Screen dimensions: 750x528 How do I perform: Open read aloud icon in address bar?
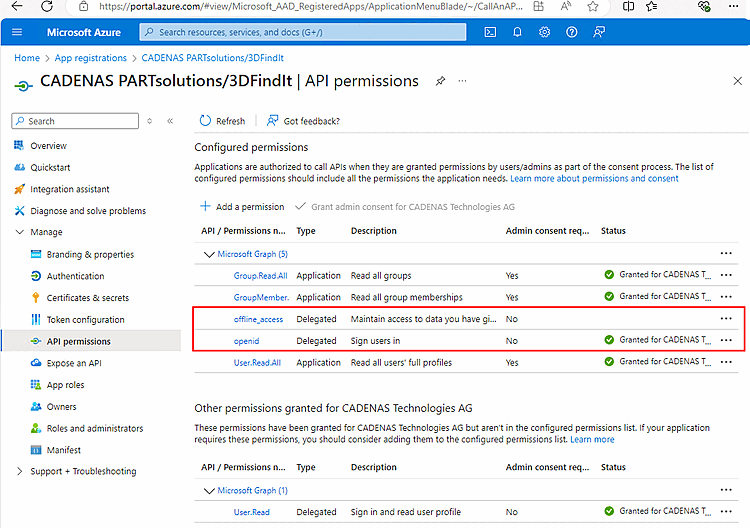(x=566, y=6)
